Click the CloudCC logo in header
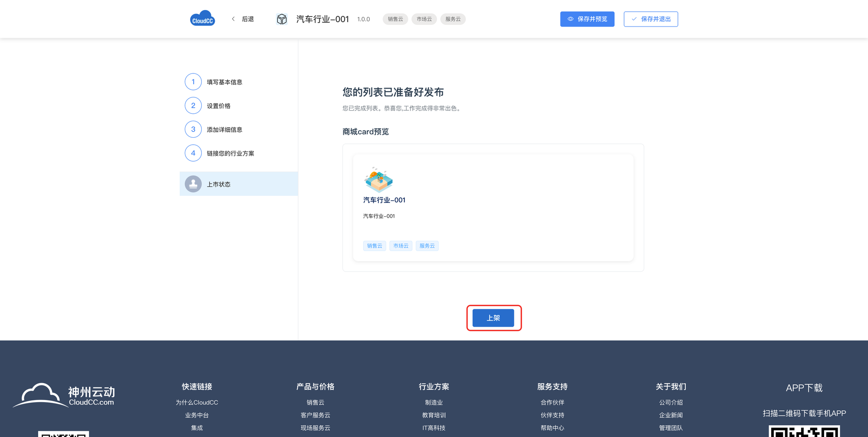The image size is (868, 437). pyautogui.click(x=202, y=19)
